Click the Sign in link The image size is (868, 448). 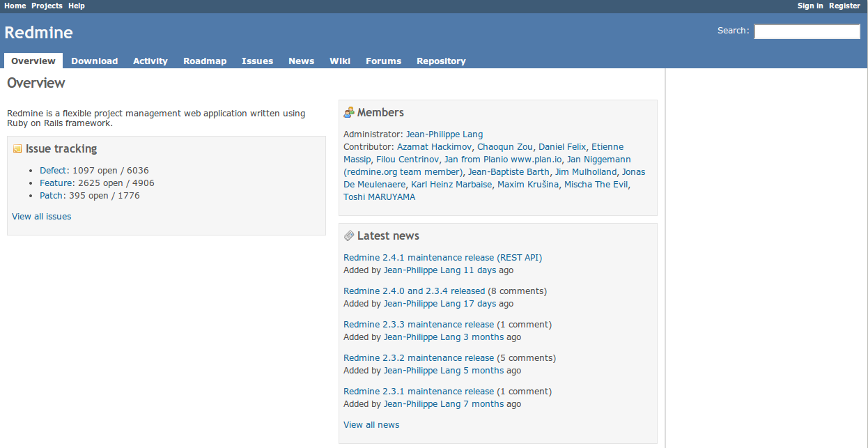810,6
